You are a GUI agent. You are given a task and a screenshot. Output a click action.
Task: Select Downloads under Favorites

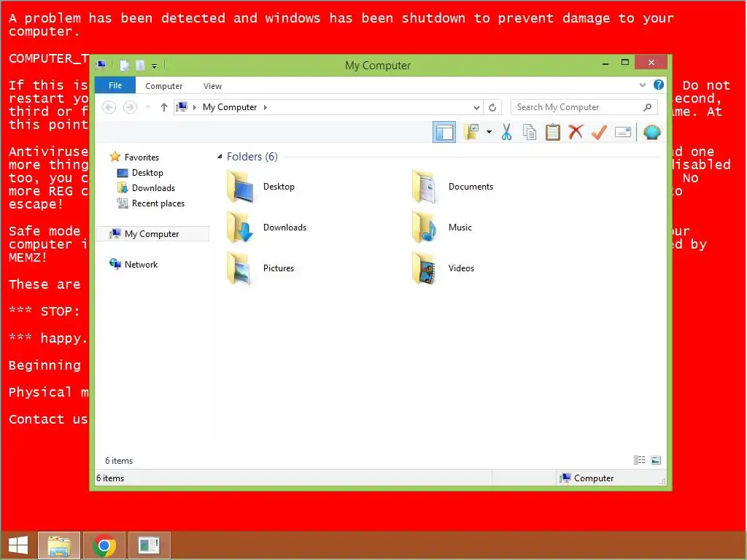pos(146,187)
